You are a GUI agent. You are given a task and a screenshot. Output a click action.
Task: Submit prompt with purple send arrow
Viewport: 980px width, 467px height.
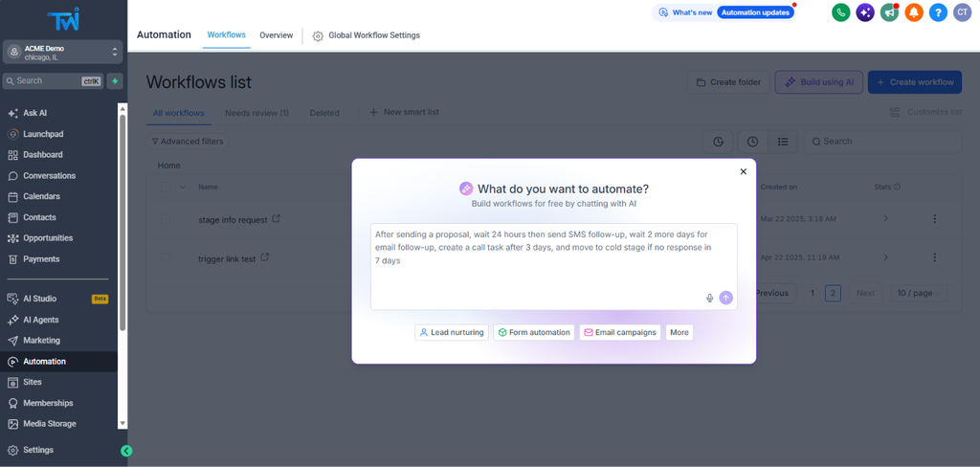(725, 298)
